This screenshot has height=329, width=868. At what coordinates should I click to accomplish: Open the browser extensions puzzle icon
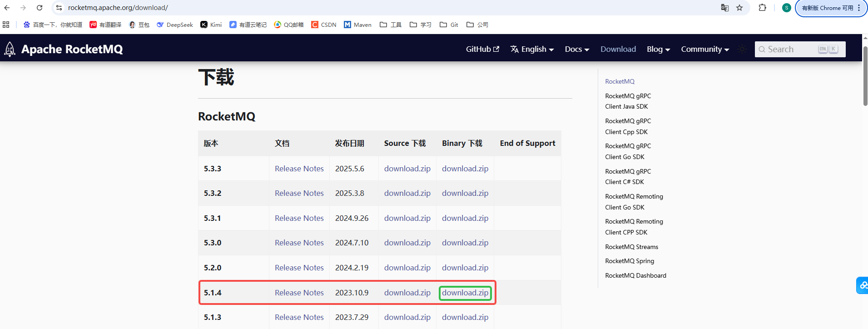(x=763, y=8)
